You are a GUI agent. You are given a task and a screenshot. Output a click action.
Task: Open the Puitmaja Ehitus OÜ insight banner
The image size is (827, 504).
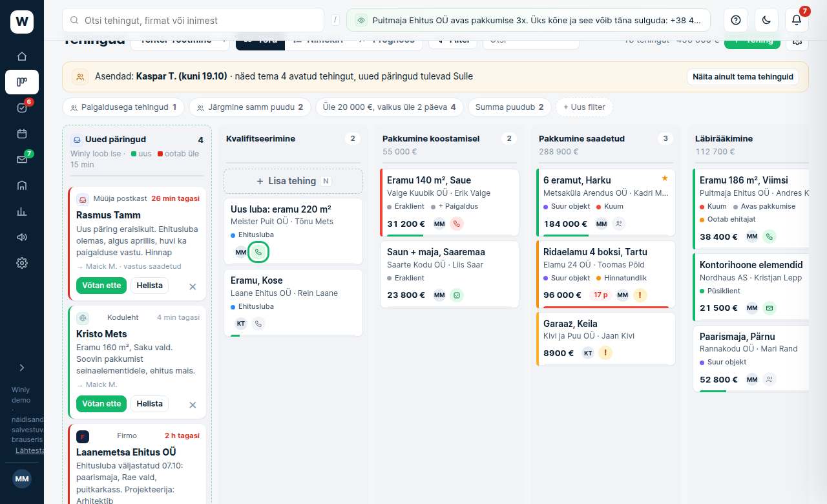529,20
